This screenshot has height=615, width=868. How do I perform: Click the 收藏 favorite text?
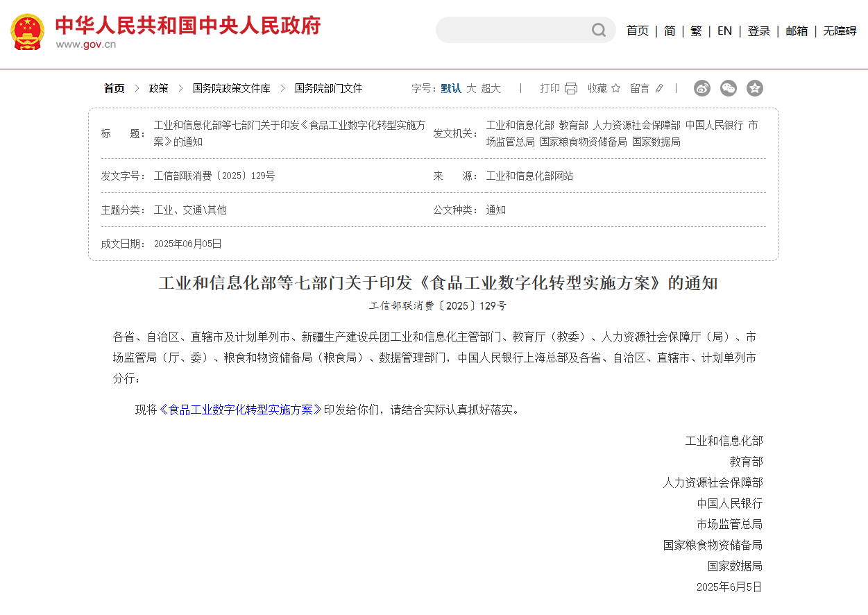tap(597, 88)
